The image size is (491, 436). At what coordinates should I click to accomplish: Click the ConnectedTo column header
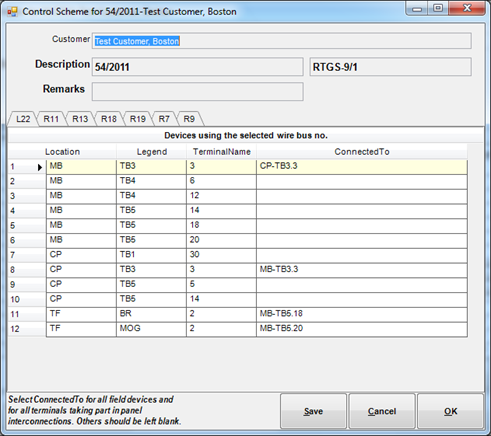click(362, 152)
